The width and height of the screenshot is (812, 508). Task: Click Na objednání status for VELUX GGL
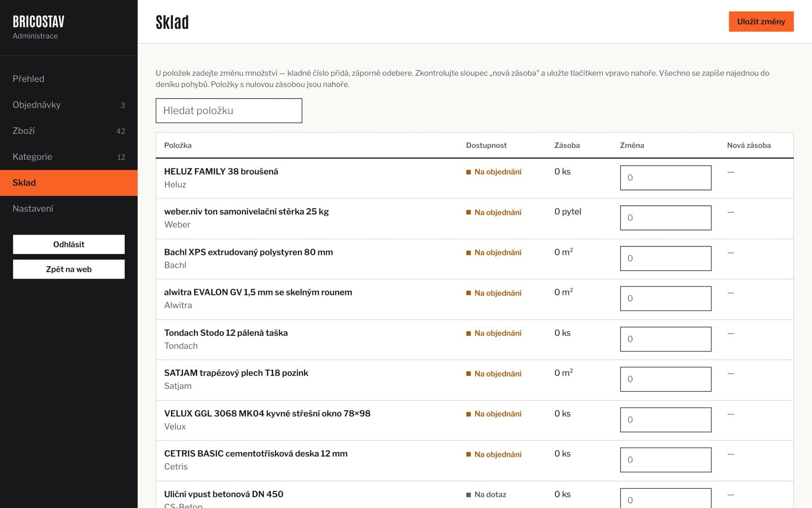[494, 414]
